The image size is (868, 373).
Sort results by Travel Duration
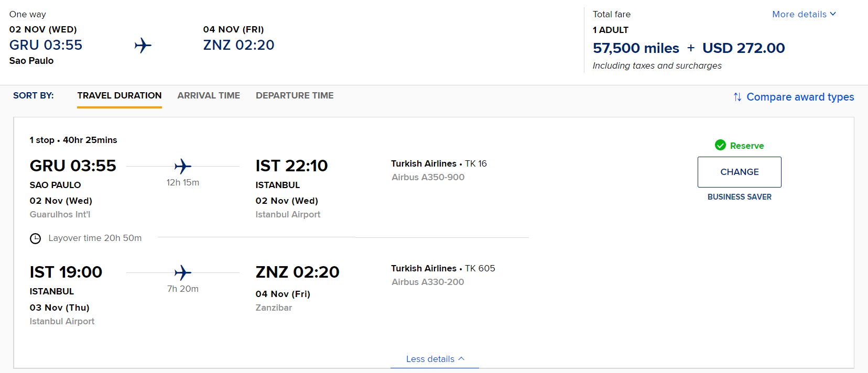[x=120, y=95]
